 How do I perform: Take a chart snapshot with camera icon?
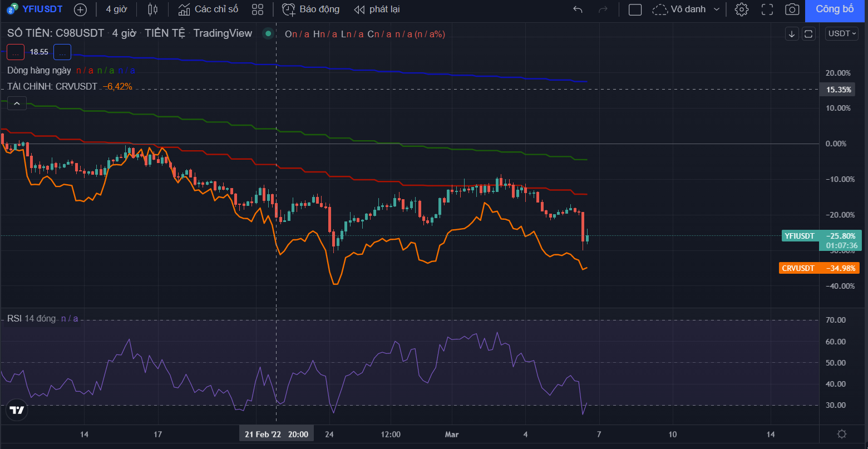(x=792, y=9)
